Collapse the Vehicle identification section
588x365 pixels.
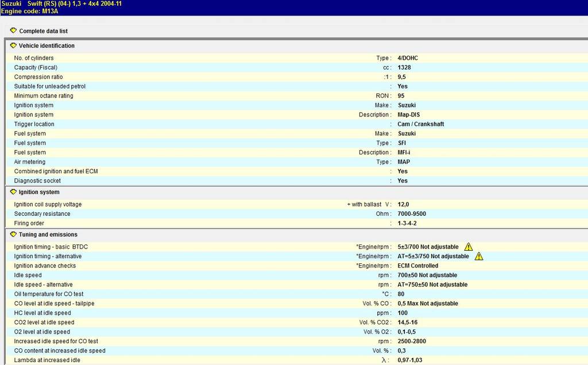pos(47,46)
